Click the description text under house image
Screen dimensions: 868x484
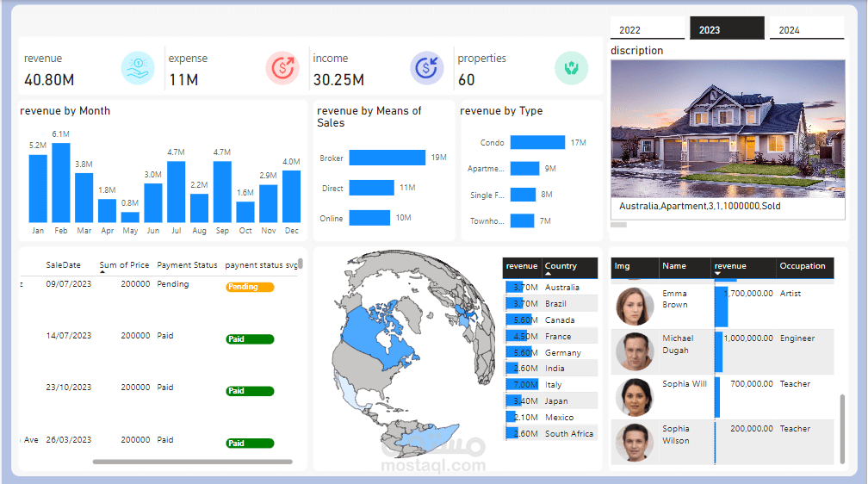[699, 206]
